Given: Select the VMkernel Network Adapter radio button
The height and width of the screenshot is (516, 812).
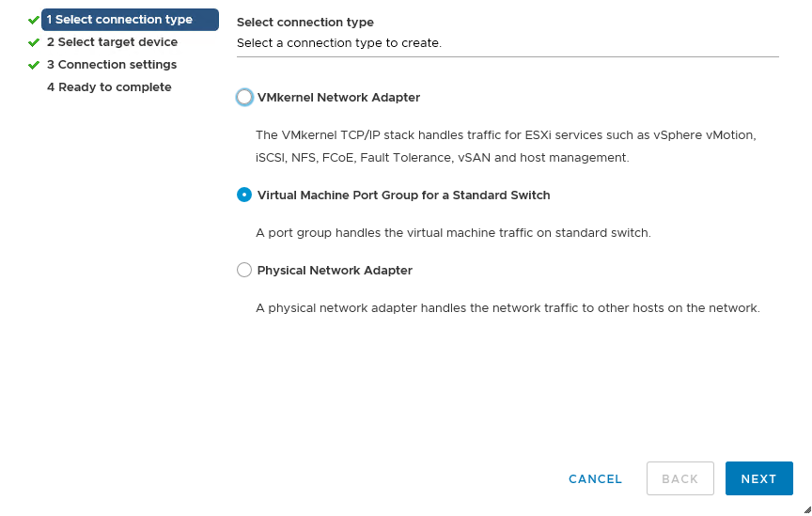Looking at the screenshot, I should (x=244, y=97).
